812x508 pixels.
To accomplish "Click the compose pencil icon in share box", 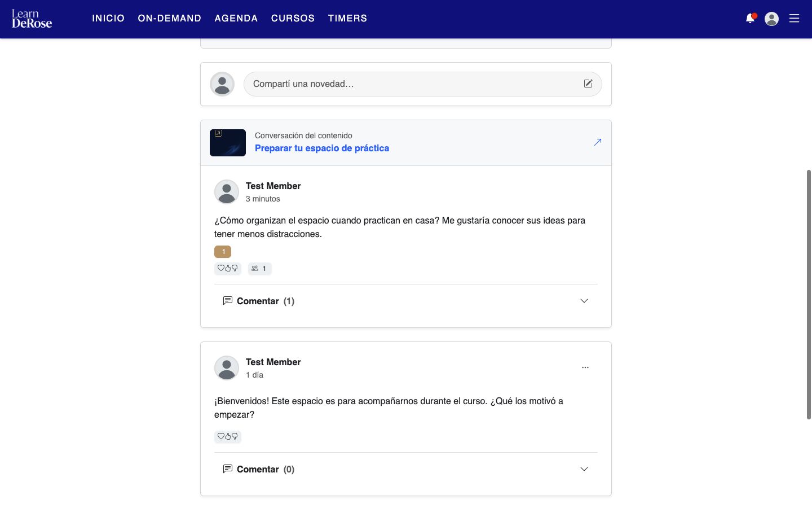I will coord(588,84).
